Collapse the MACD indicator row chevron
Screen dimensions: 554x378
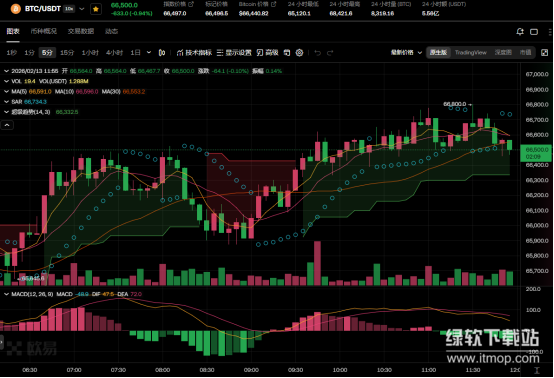6,294
